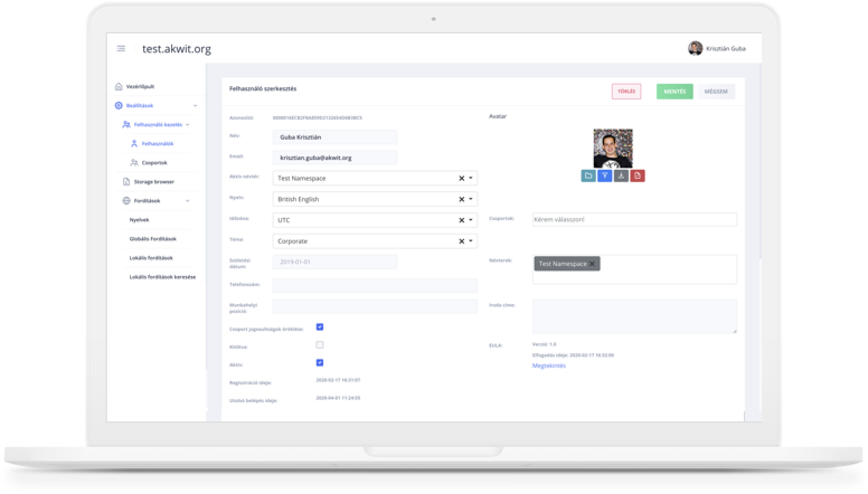Click the test.akwit.org site title
This screenshot has width=868, height=494.
177,49
